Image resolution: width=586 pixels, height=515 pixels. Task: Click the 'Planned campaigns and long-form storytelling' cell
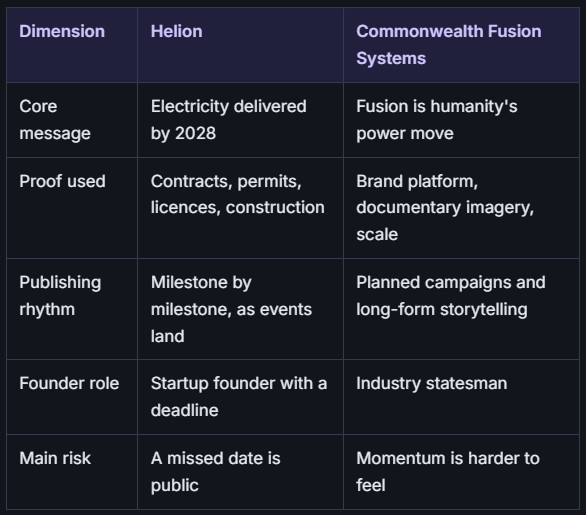coord(461,309)
